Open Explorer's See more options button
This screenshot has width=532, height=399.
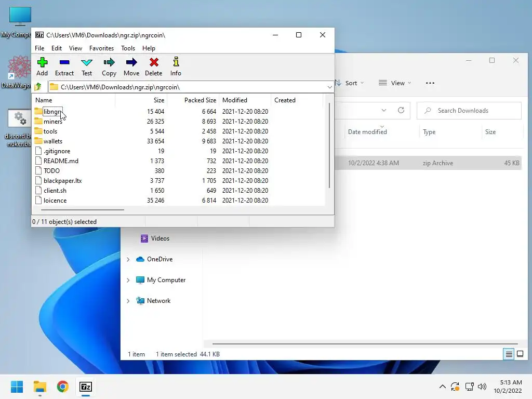point(430,83)
